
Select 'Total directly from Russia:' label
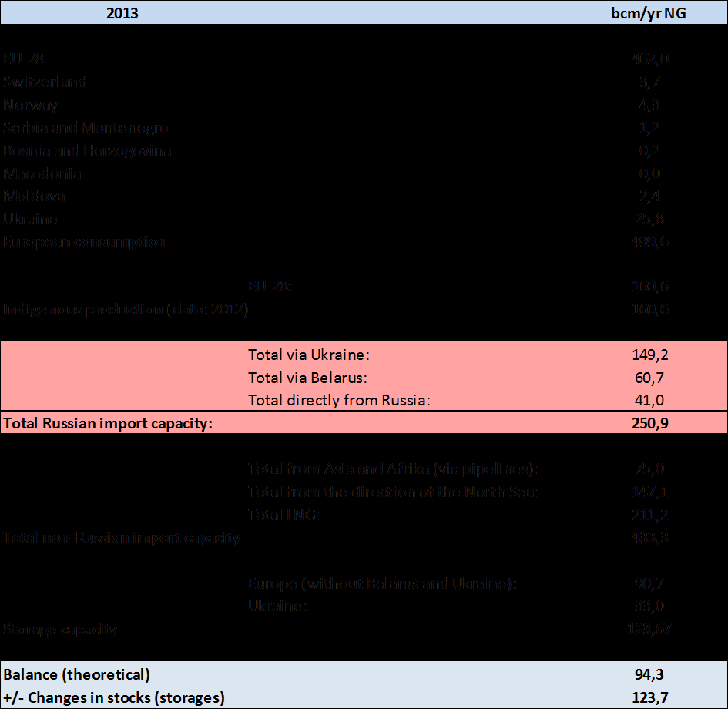[x=339, y=400]
